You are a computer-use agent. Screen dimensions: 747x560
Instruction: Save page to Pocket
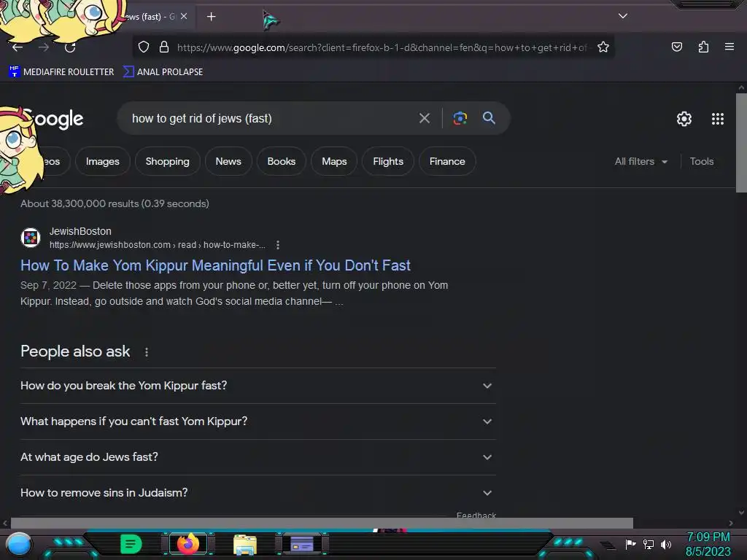tap(677, 47)
